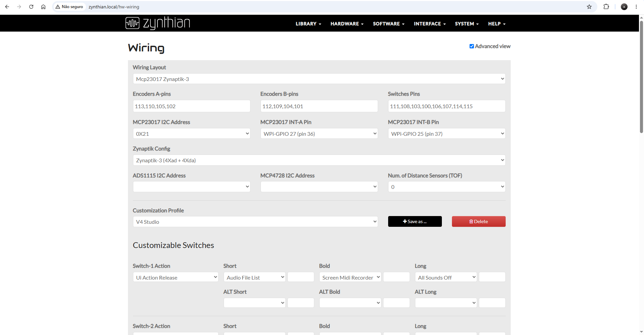The height and width of the screenshot is (335, 644).
Task: Open the Switch-1 Action dropdown
Action: click(x=176, y=277)
